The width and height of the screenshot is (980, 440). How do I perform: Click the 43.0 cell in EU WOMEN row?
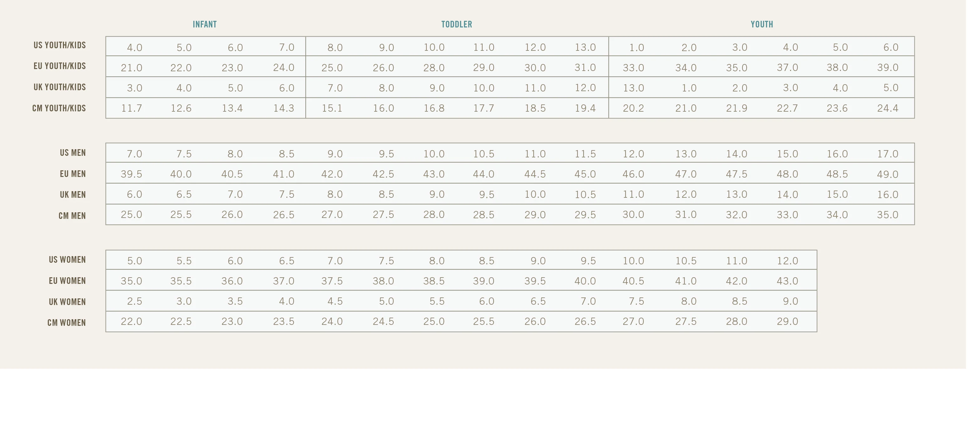coord(787,281)
